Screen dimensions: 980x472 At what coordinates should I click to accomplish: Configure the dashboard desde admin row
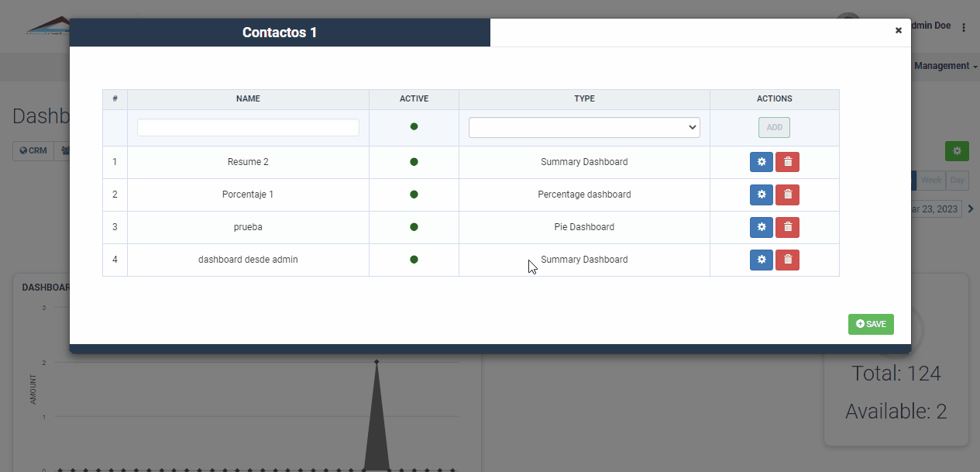pyautogui.click(x=761, y=260)
